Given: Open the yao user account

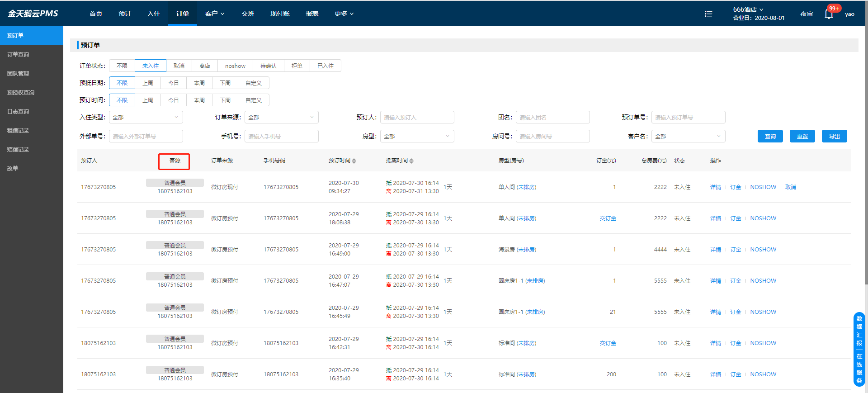Looking at the screenshot, I should tap(850, 14).
